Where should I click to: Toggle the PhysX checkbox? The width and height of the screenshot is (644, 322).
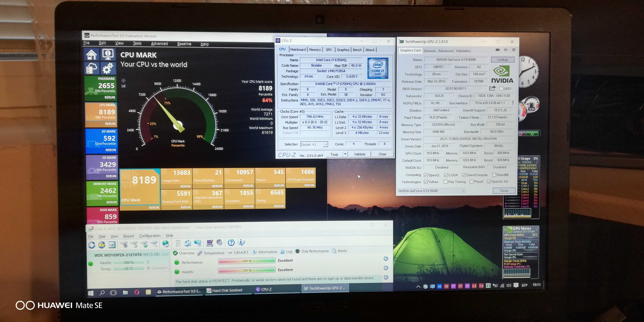(x=472, y=182)
